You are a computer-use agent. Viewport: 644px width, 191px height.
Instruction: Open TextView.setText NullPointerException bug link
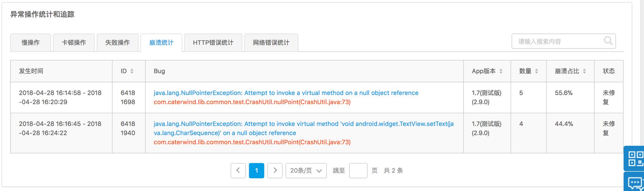pos(303,129)
